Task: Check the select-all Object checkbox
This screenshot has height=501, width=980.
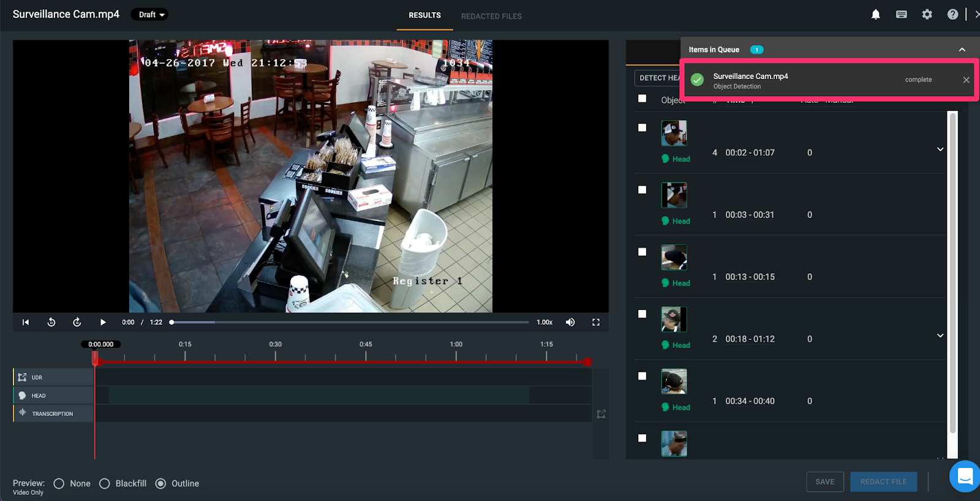Action: (642, 99)
